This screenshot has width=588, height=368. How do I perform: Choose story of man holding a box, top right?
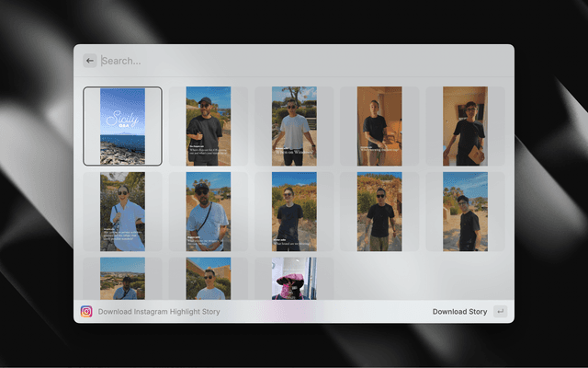tap(465, 126)
